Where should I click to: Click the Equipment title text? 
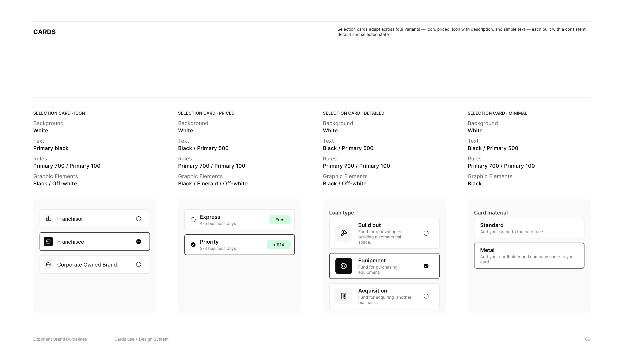[x=372, y=261]
